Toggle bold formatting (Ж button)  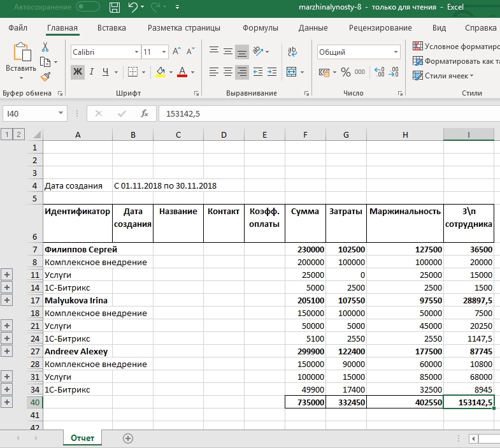[77, 72]
